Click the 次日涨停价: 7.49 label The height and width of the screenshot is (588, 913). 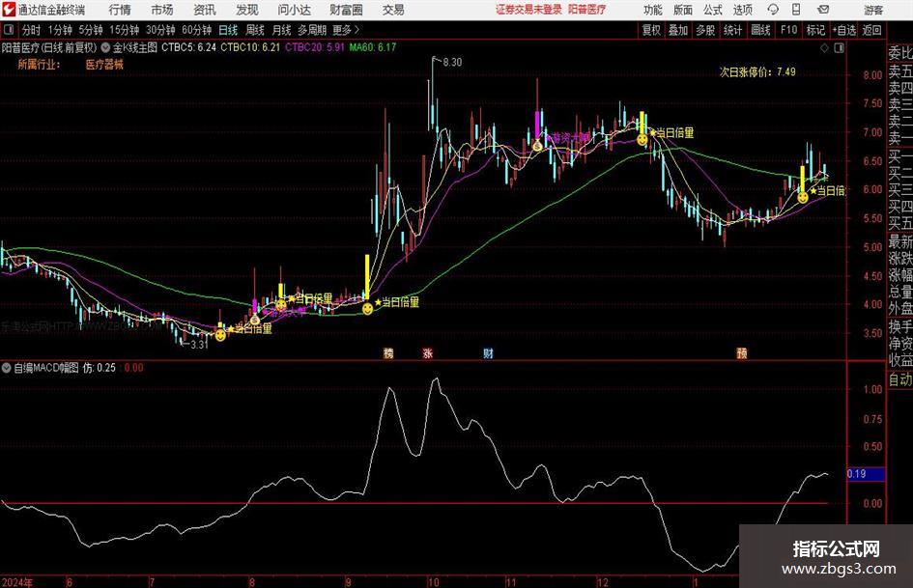757,72
